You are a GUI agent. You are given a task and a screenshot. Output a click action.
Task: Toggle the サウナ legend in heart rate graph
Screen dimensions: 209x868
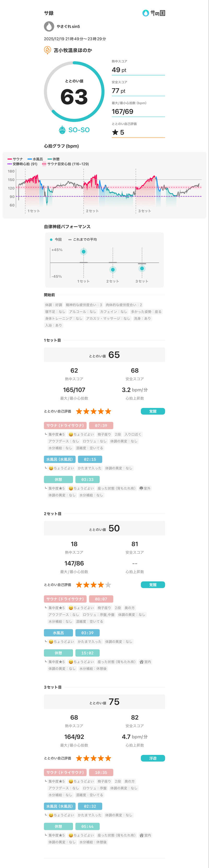pyautogui.click(x=15, y=159)
